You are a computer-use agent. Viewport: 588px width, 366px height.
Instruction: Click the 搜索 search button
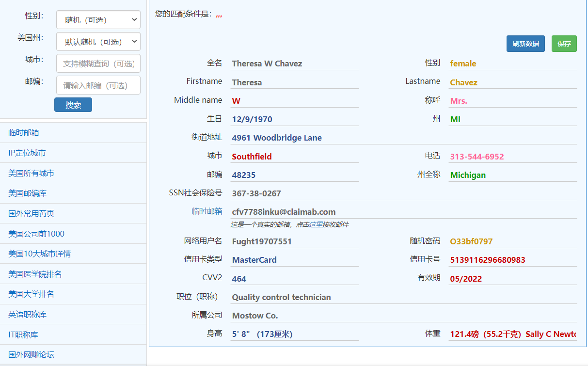73,105
